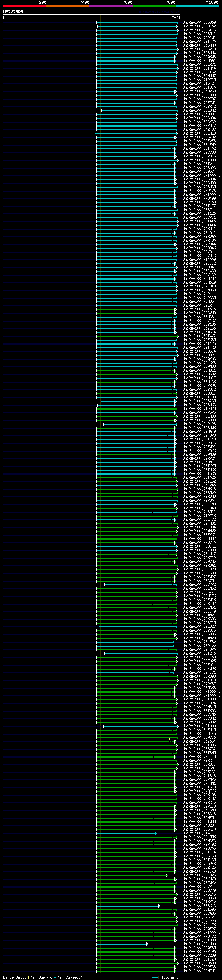Select the UniRef100_A3B7K1 label
Image resolution: width=222 pixels, height=980 pixels.
(199, 546)
